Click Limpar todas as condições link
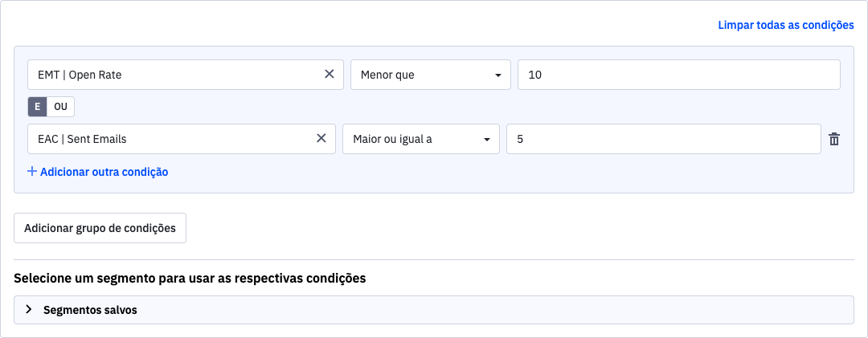868x338 pixels. pos(786,25)
